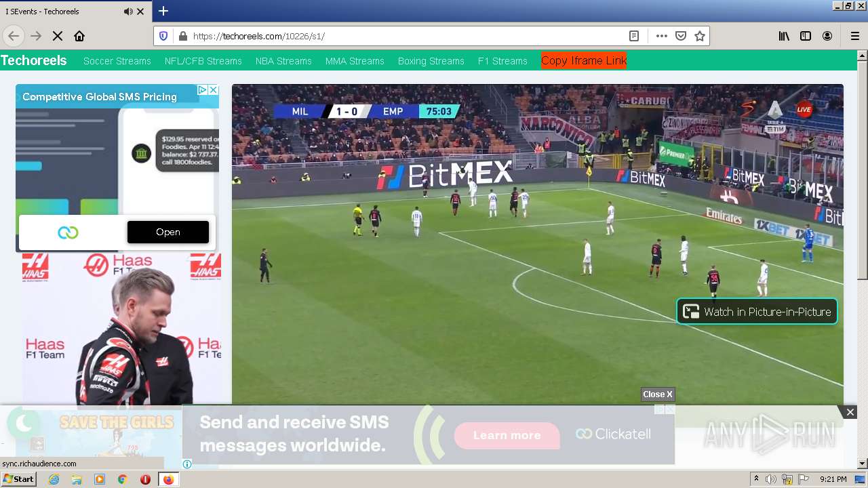View tracking protection shield info
Image resolution: width=868 pixels, height=488 pixels.
click(163, 36)
